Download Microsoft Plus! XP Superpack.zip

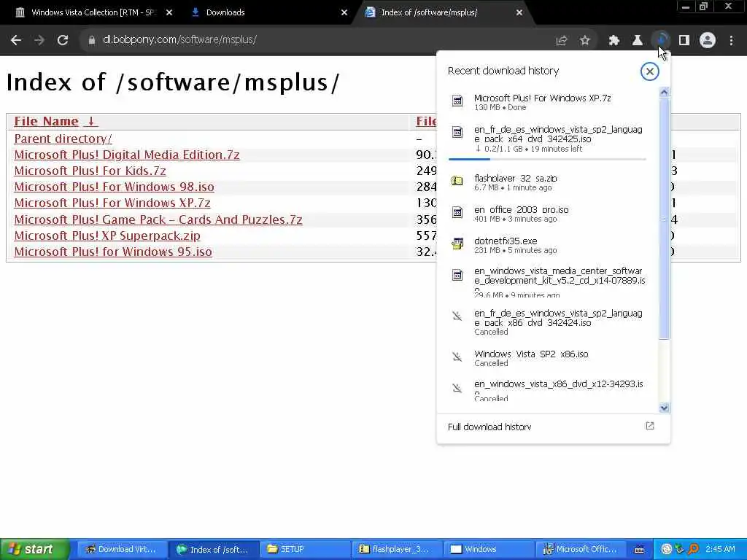[107, 236]
